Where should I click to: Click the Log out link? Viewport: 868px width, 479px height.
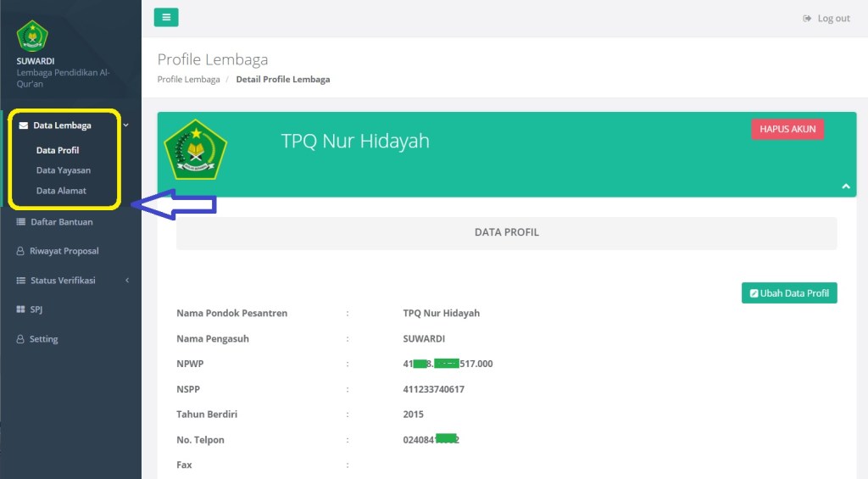click(833, 19)
